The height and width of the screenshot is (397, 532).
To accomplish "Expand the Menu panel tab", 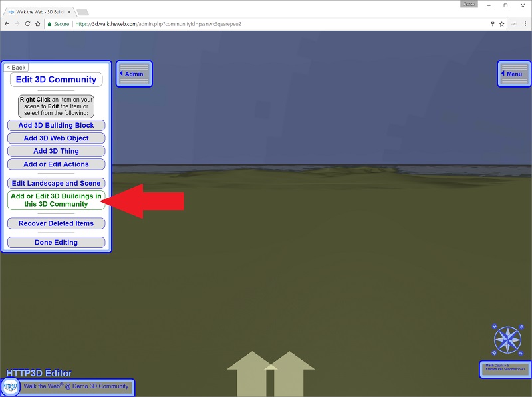I will tap(514, 74).
